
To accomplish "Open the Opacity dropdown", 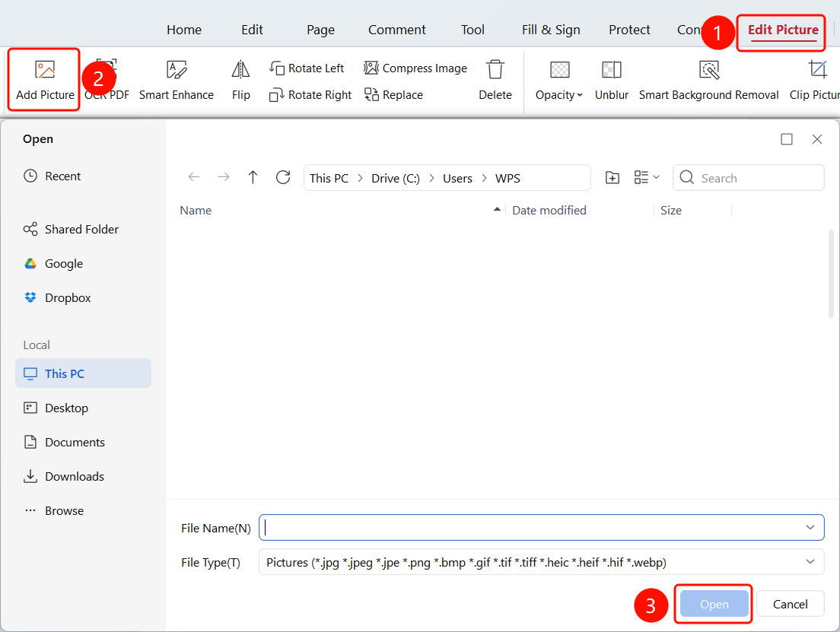I will tap(558, 80).
